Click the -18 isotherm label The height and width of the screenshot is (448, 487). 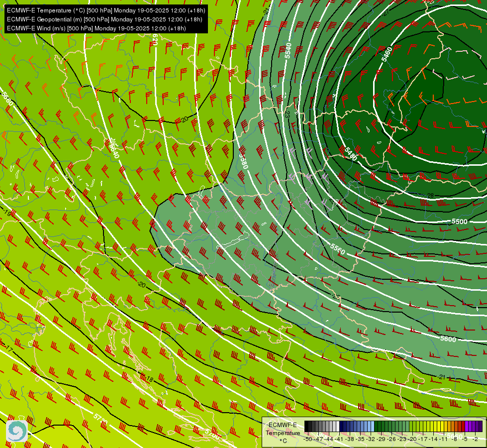(149, 379)
